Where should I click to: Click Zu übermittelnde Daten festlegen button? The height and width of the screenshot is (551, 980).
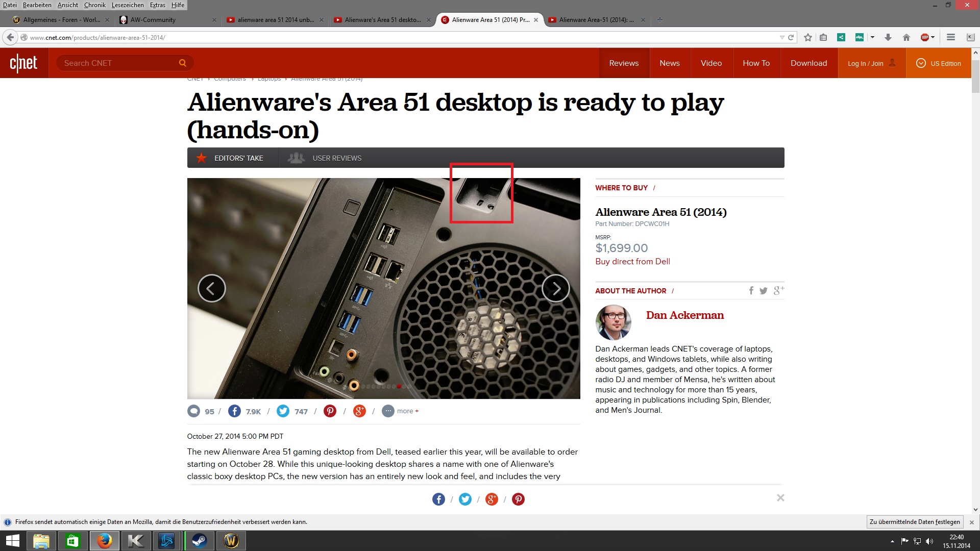915,522
